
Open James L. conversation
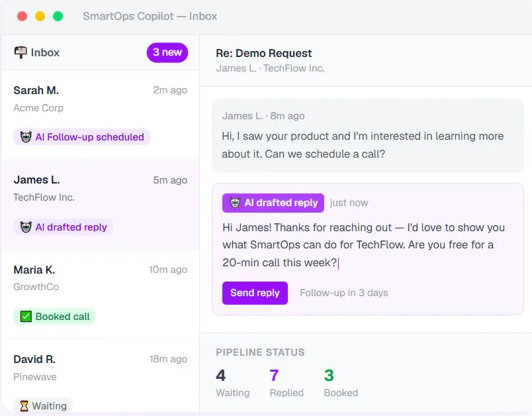[x=100, y=204]
